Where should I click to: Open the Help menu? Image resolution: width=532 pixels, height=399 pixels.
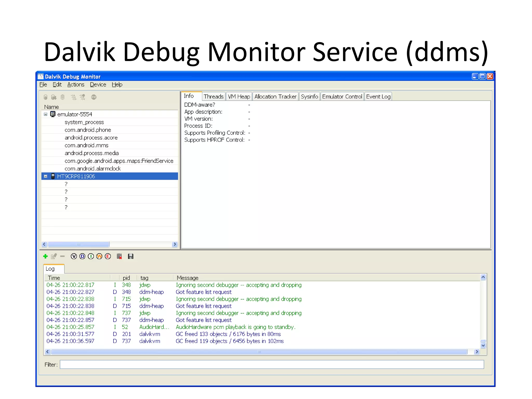117,85
